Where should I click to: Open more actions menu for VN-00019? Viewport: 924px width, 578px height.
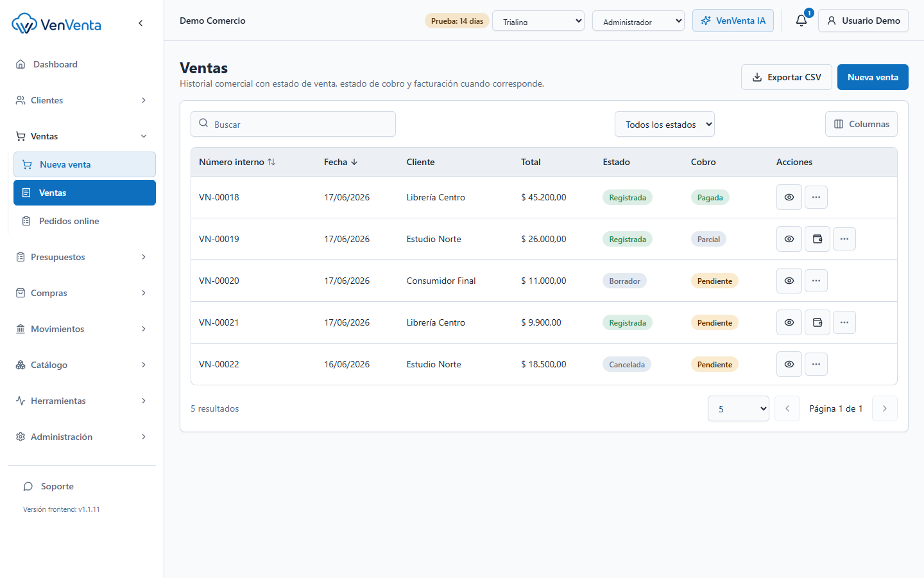click(844, 239)
